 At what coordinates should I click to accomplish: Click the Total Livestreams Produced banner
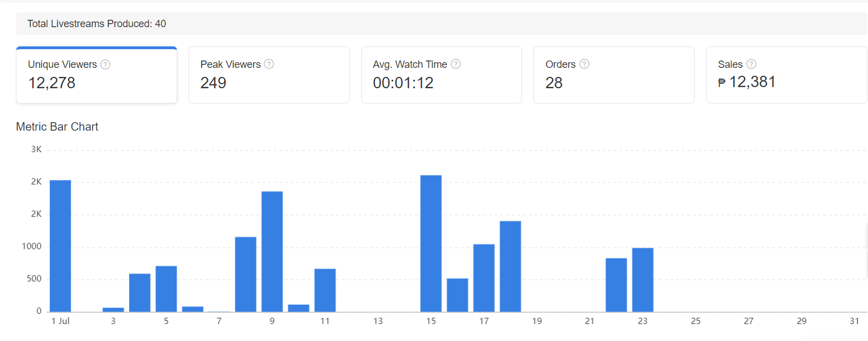[x=441, y=24]
